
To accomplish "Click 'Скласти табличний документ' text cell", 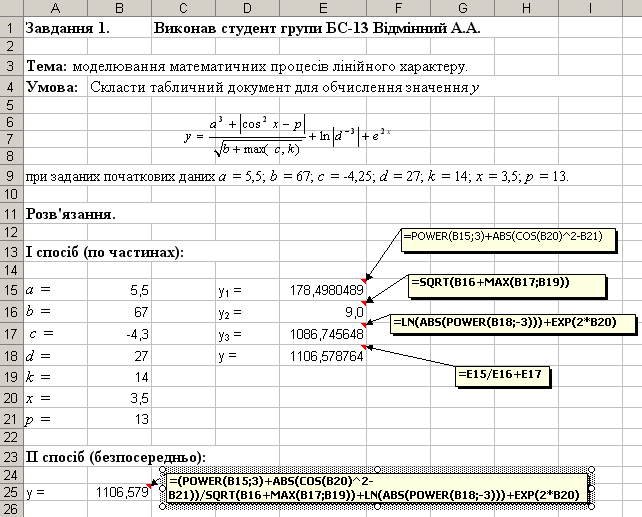I will (x=285, y=87).
